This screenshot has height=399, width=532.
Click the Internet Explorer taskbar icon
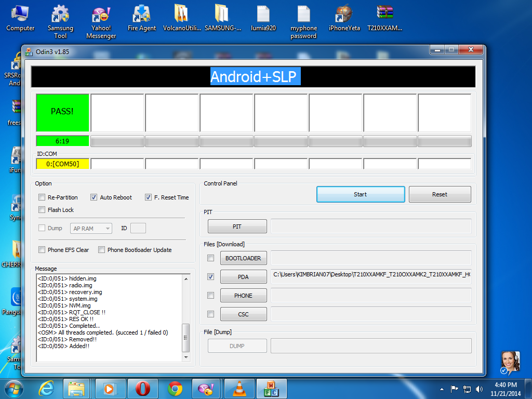point(47,388)
